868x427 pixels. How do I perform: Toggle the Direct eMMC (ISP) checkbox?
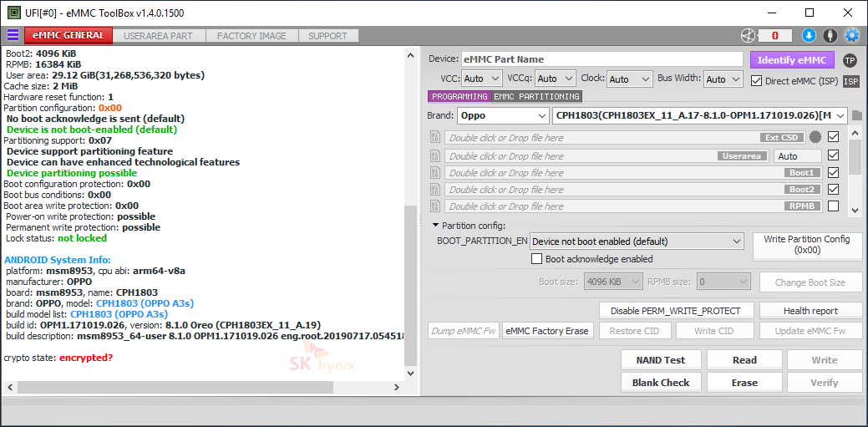tap(756, 81)
